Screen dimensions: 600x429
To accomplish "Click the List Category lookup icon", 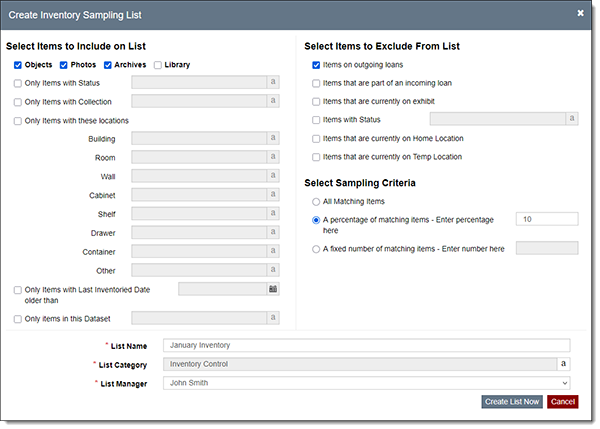I will (x=564, y=364).
